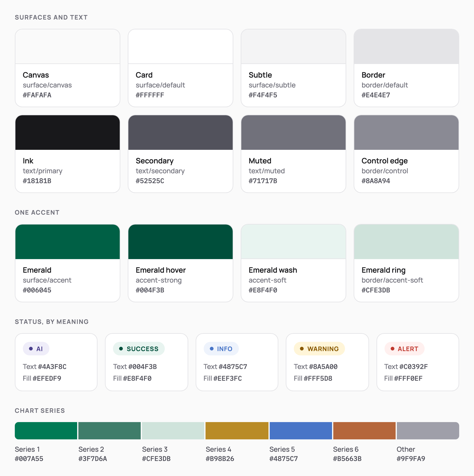Click the ALERT status badge
The image size is (474, 476).
(x=404, y=349)
